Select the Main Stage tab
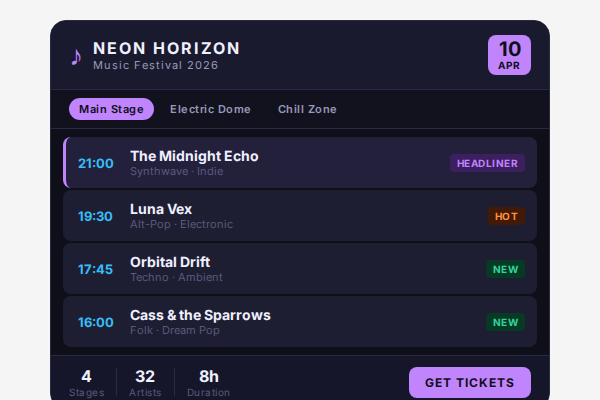This screenshot has width=600, height=400. (x=111, y=109)
